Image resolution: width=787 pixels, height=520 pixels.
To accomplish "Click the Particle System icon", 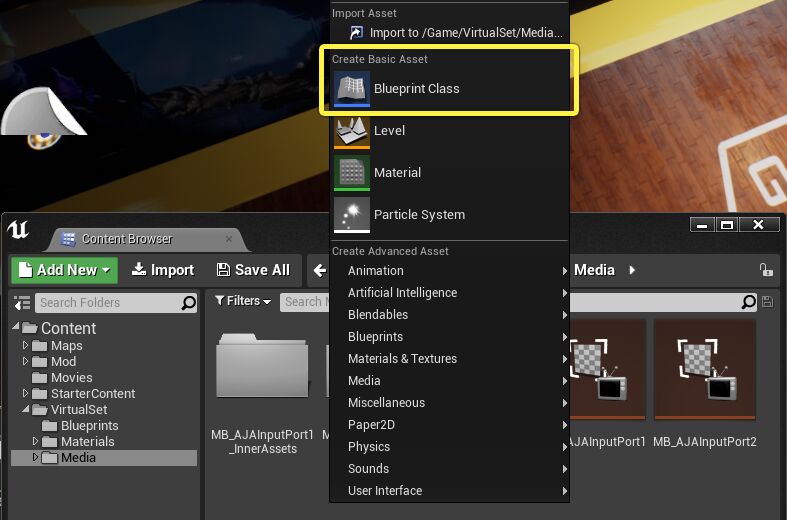I will click(352, 215).
